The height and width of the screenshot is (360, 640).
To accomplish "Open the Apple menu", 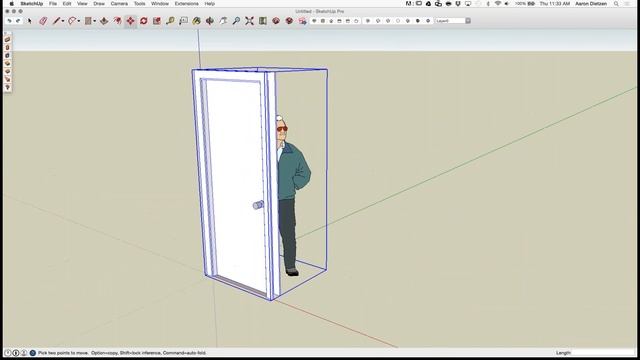I will point(11,4).
